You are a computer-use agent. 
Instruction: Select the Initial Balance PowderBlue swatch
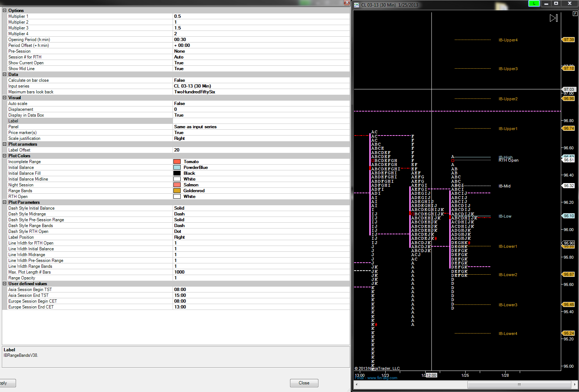pos(177,167)
